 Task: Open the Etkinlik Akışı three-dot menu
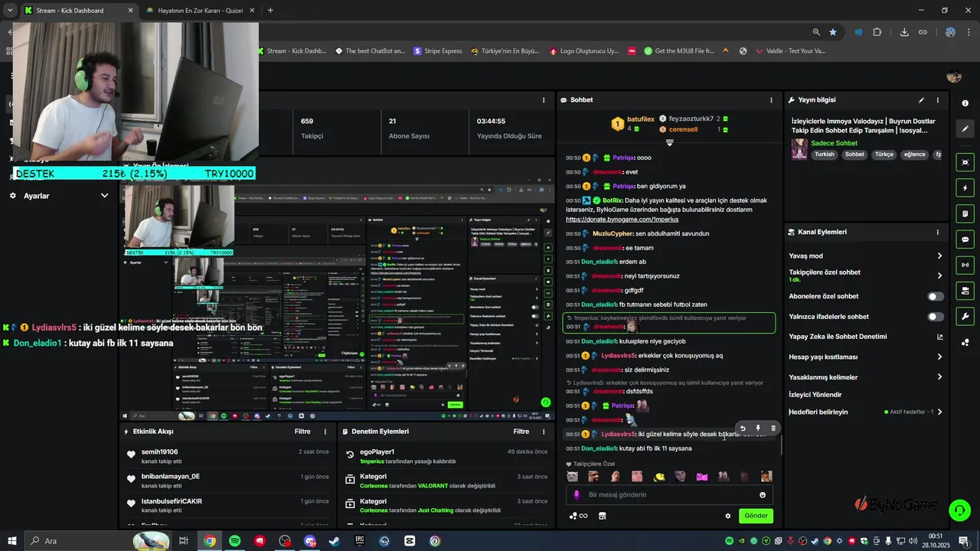(325, 432)
